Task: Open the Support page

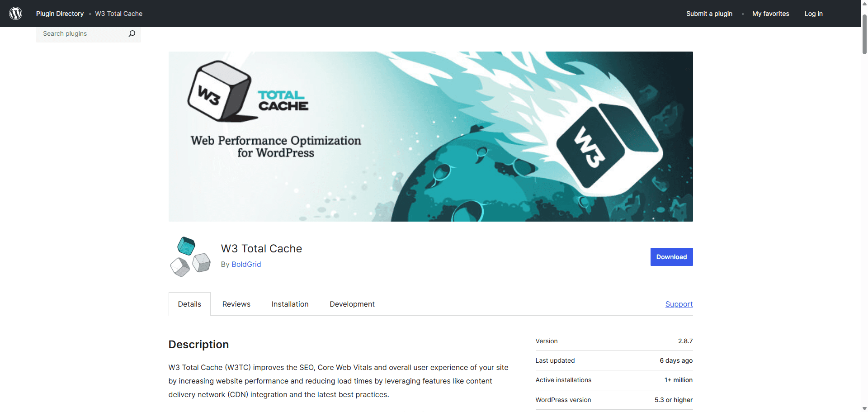Action: (679, 304)
